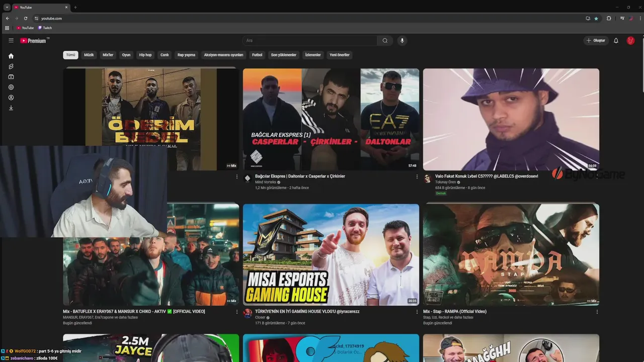Start voice search with microphone icon

(x=401, y=40)
